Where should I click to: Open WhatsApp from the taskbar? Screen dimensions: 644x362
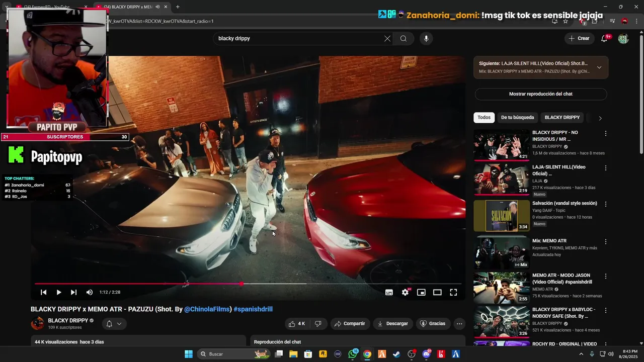(x=352, y=354)
